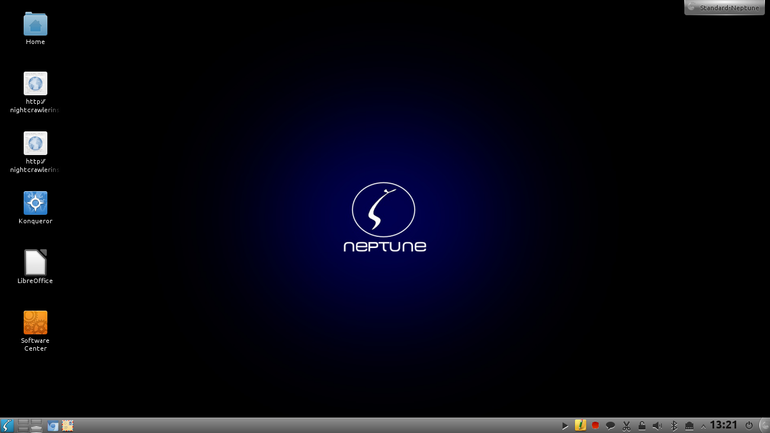Open the Standard:Neptune desktop toolbox button
The width and height of the screenshot is (770, 433).
(724, 7)
